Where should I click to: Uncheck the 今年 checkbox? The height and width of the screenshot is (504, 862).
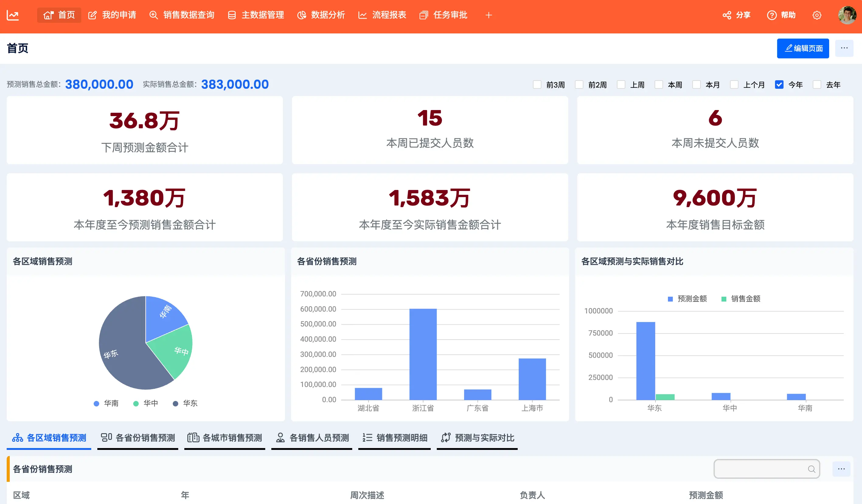click(x=779, y=85)
